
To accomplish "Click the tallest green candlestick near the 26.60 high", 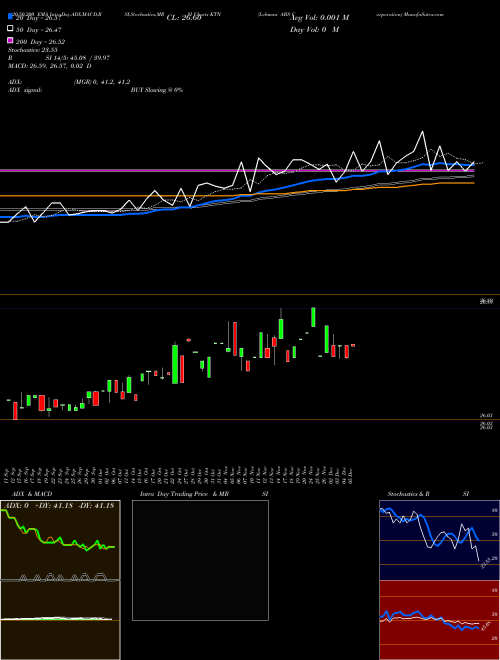I will point(313,317).
